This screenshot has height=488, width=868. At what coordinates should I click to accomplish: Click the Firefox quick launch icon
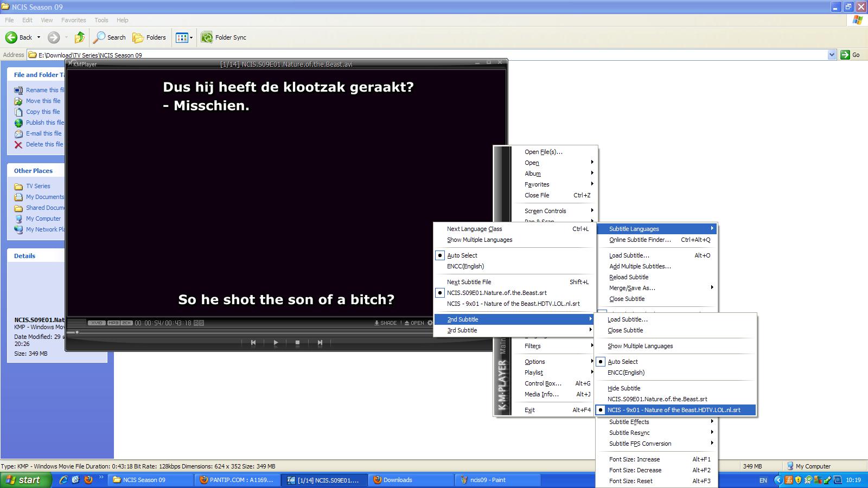[88, 480]
